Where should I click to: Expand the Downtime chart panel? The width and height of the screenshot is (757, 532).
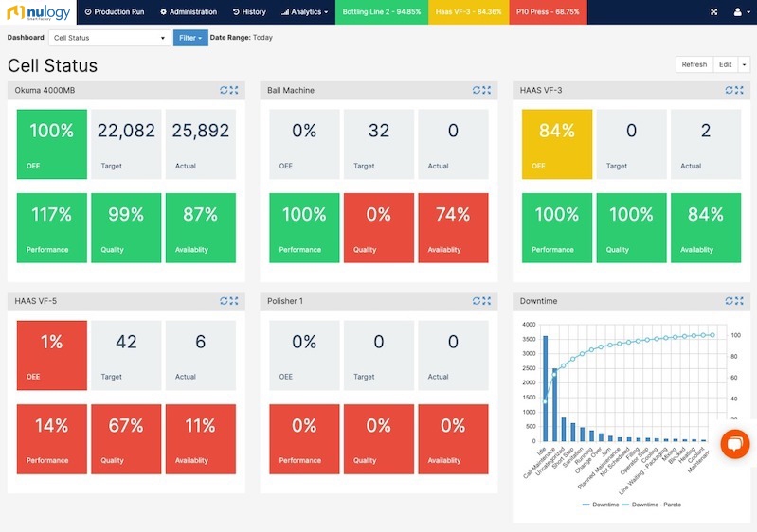pyautogui.click(x=739, y=301)
